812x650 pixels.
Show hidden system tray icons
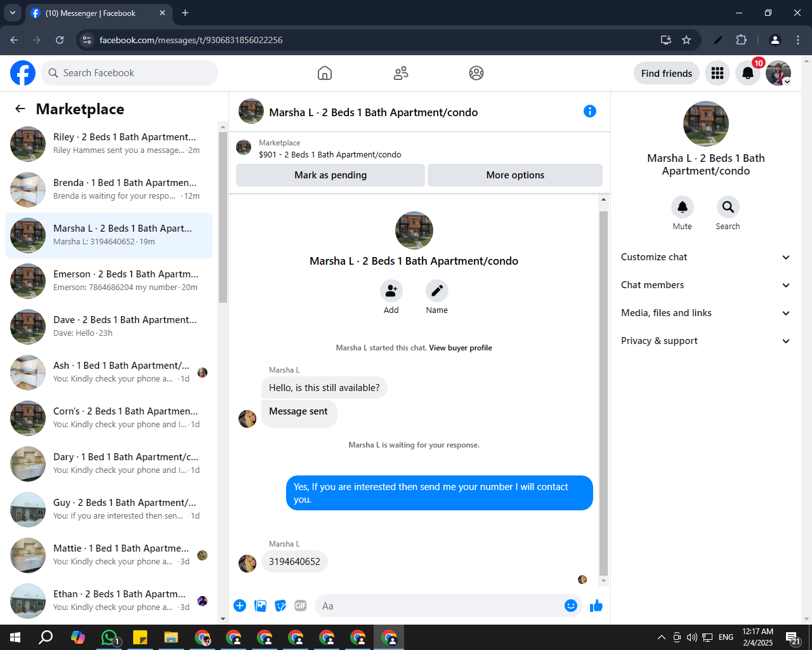tap(661, 637)
